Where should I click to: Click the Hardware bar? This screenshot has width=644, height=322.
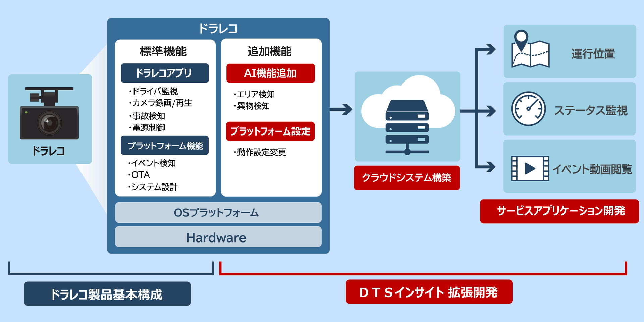(218, 237)
